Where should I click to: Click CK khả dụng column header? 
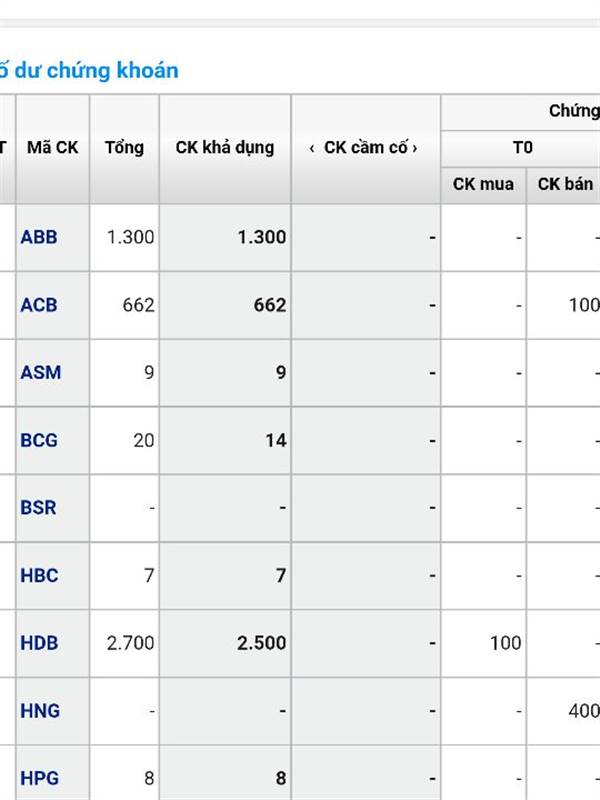pos(225,148)
